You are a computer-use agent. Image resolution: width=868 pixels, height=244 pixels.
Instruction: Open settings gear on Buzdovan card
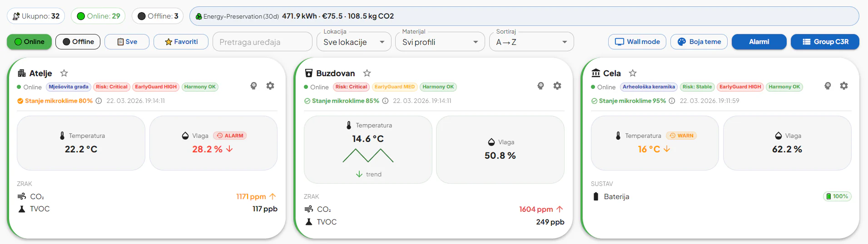click(557, 86)
